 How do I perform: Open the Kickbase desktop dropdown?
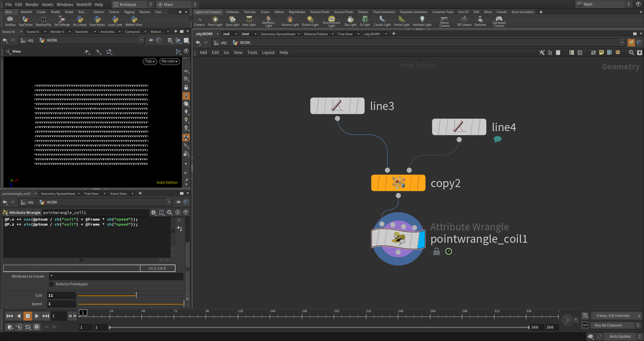[131, 4]
